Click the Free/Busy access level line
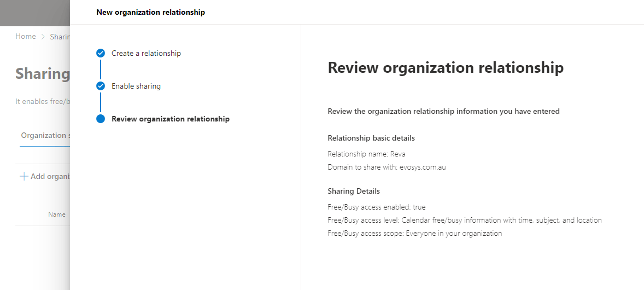 point(465,220)
